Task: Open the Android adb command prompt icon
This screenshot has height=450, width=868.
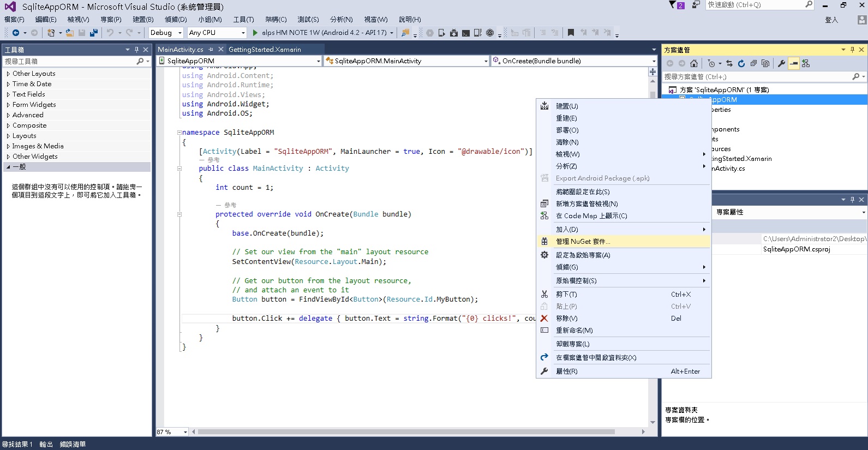Action: pos(466,33)
